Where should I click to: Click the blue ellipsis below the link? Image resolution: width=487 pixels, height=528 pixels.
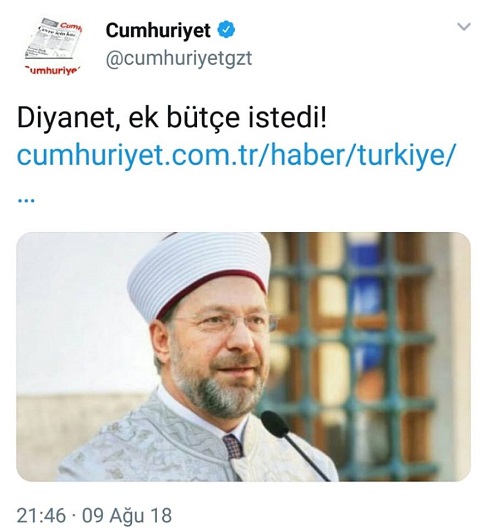[26, 201]
